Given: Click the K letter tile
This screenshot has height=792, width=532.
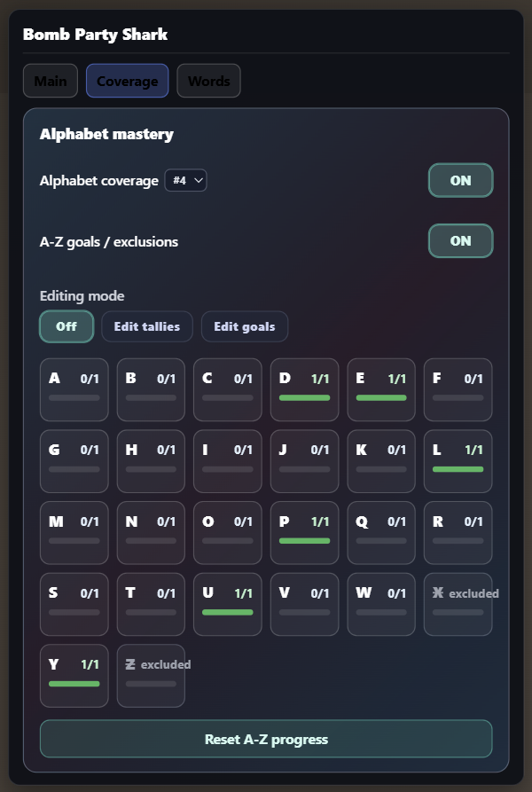Looking at the screenshot, I should (x=381, y=460).
